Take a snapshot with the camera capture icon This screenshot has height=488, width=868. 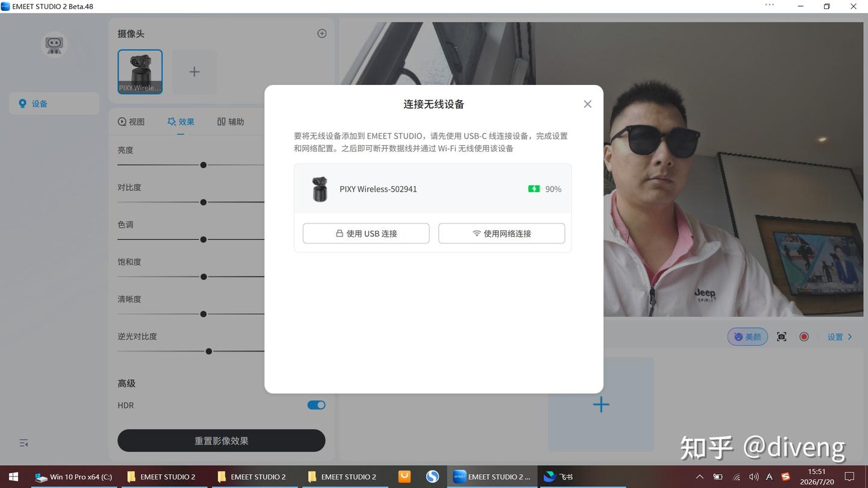tap(782, 337)
